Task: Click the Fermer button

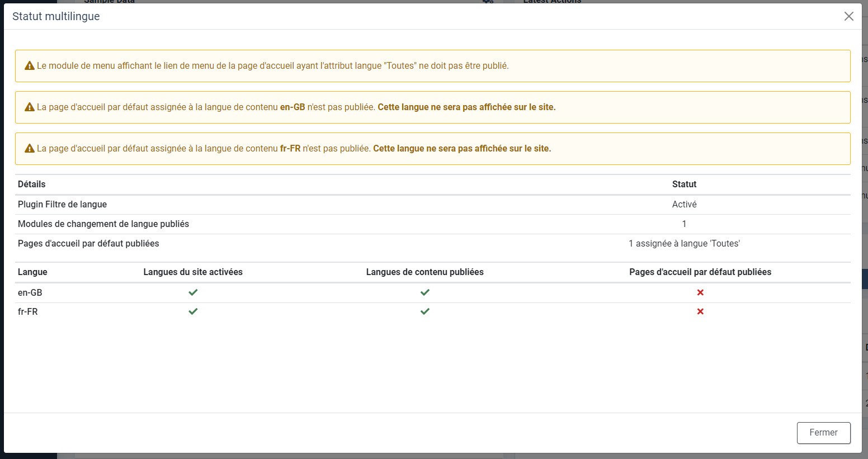Action: click(823, 433)
